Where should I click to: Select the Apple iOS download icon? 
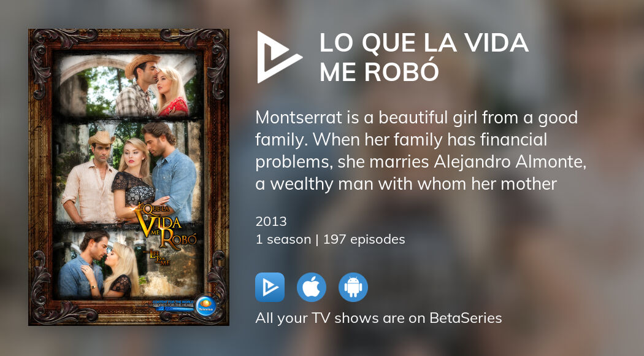coord(312,287)
